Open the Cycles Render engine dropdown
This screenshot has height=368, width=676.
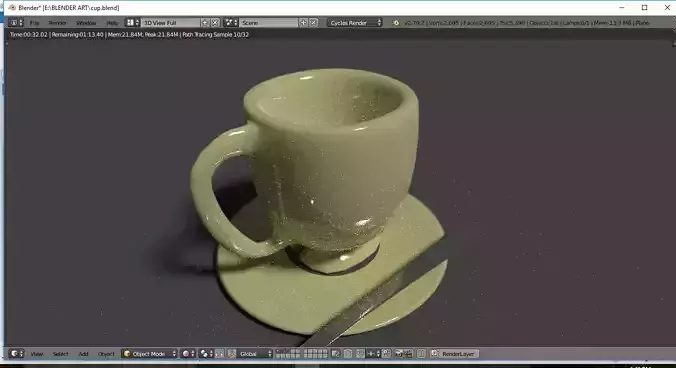[354, 23]
